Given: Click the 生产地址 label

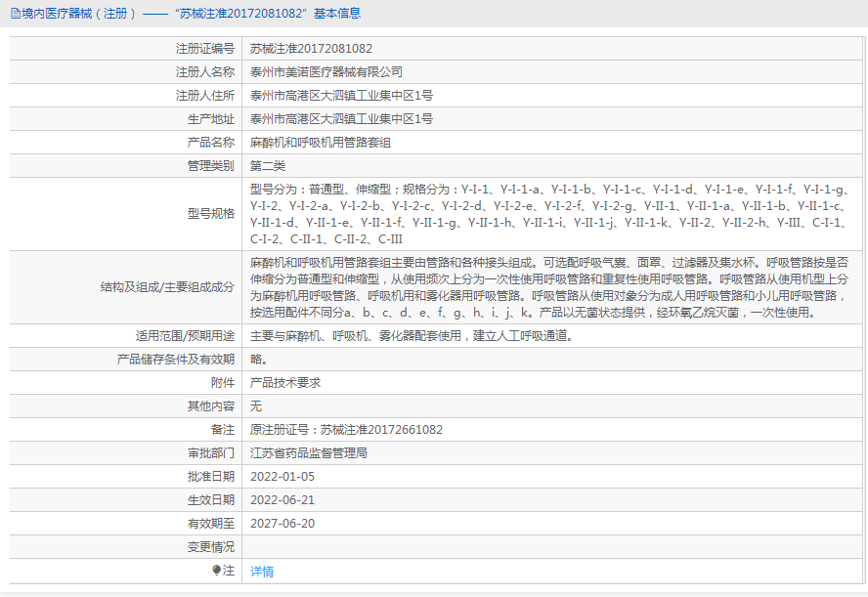Looking at the screenshot, I should 211,119.
